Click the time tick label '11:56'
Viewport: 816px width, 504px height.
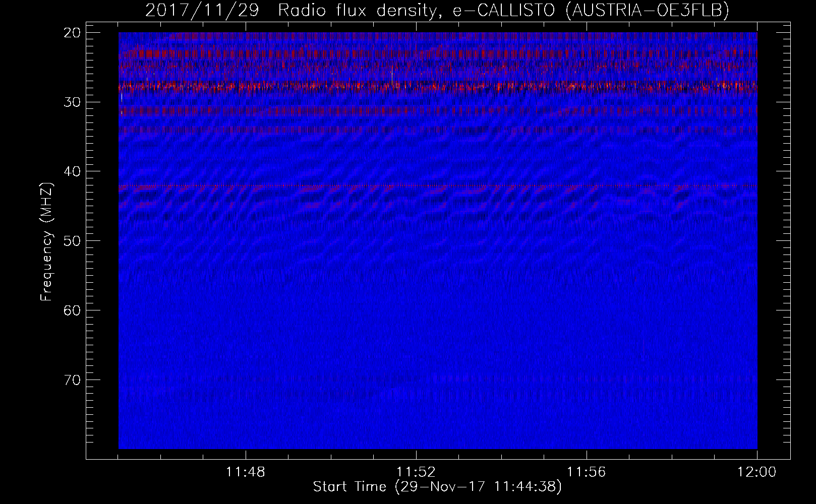click(x=587, y=472)
